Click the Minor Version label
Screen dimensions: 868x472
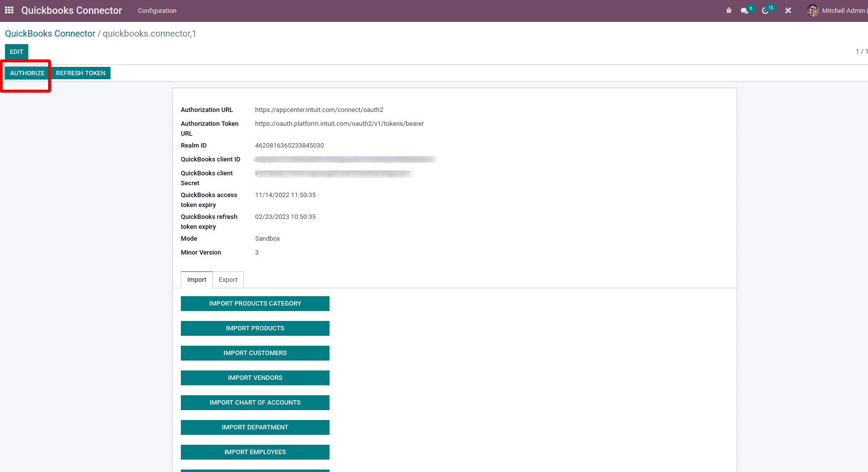pyautogui.click(x=201, y=253)
